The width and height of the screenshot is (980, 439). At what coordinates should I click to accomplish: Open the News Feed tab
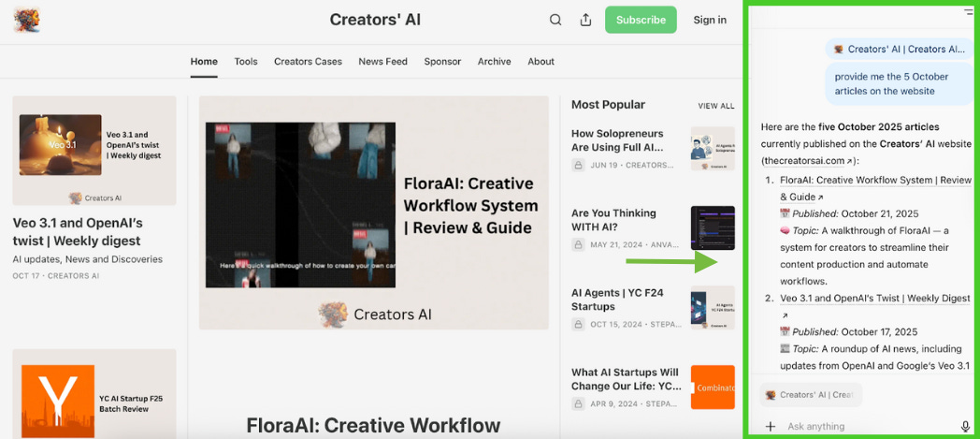point(382,61)
